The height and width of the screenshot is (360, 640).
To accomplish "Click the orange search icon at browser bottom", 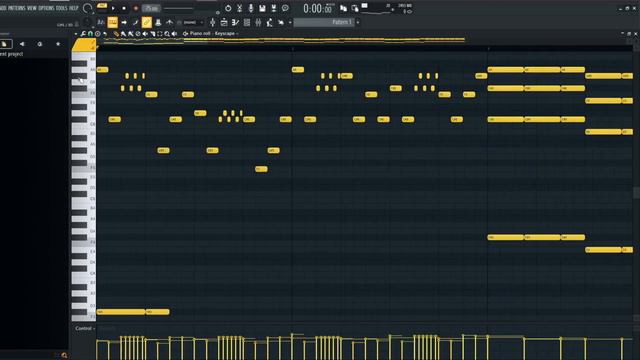I will pos(64,355).
